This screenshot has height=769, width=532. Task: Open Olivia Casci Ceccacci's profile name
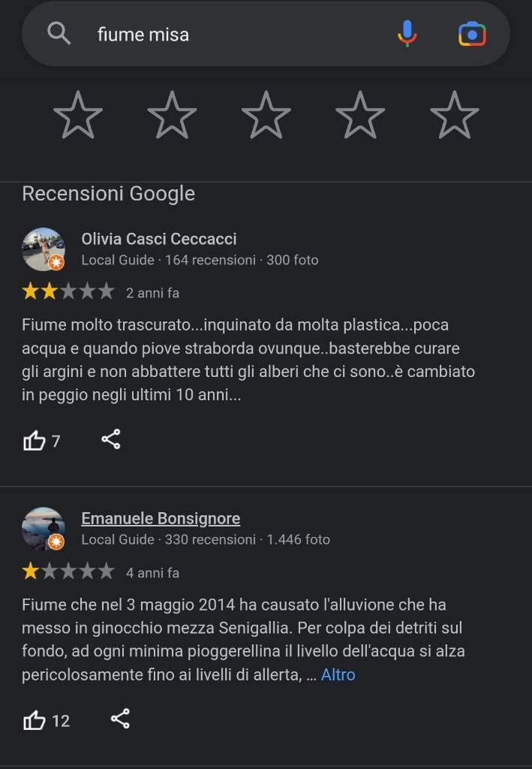coord(159,239)
